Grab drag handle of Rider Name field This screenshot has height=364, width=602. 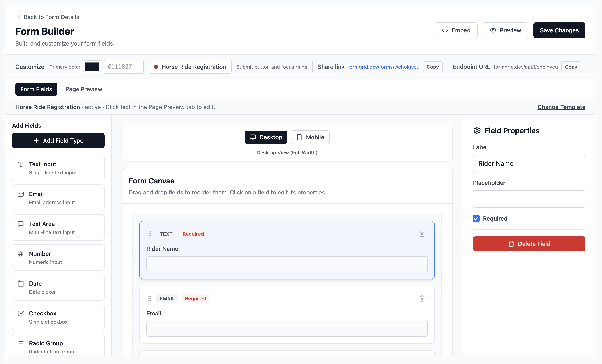click(x=150, y=234)
